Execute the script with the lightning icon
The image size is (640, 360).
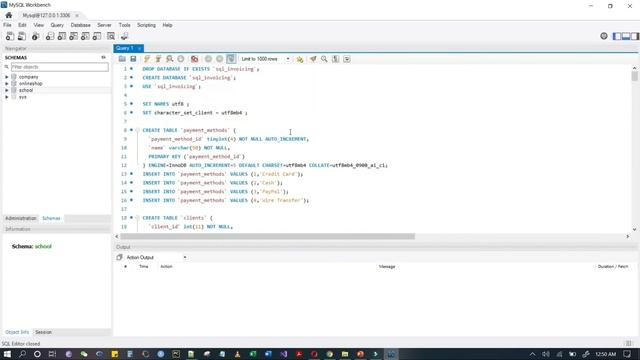click(x=147, y=59)
